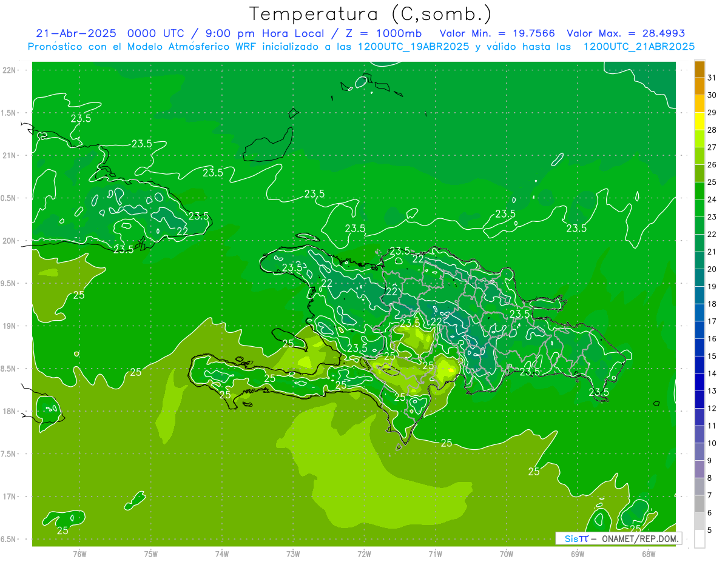This screenshot has width=728, height=562.
Task: Click the colorbar label "28"
Action: 712,130
